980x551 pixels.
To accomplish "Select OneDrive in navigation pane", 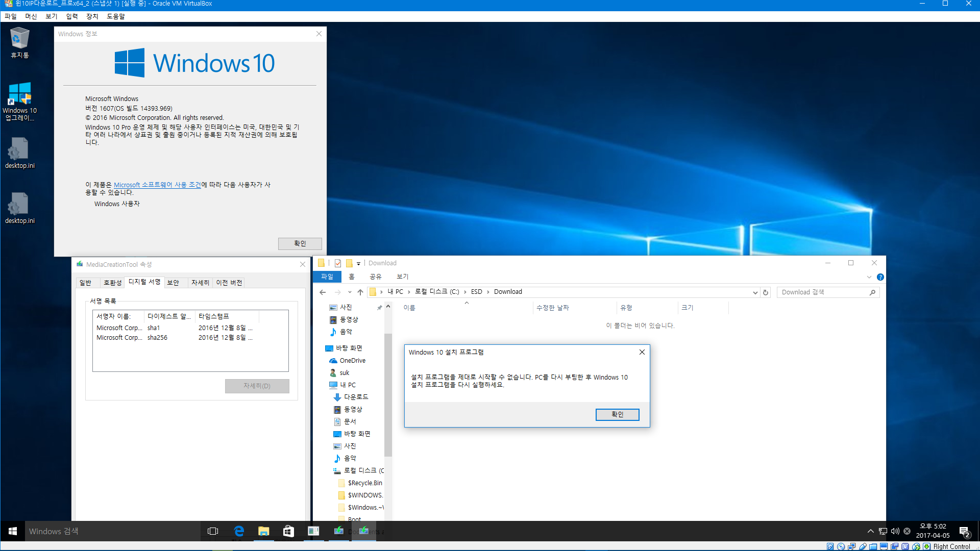I will point(347,361).
